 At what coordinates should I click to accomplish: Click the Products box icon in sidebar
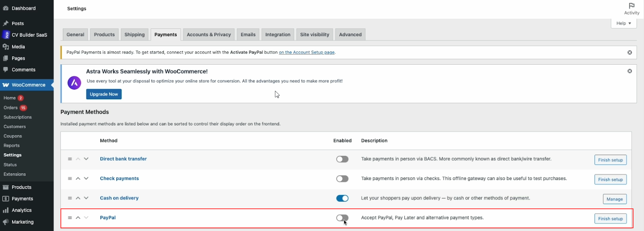[x=6, y=187]
